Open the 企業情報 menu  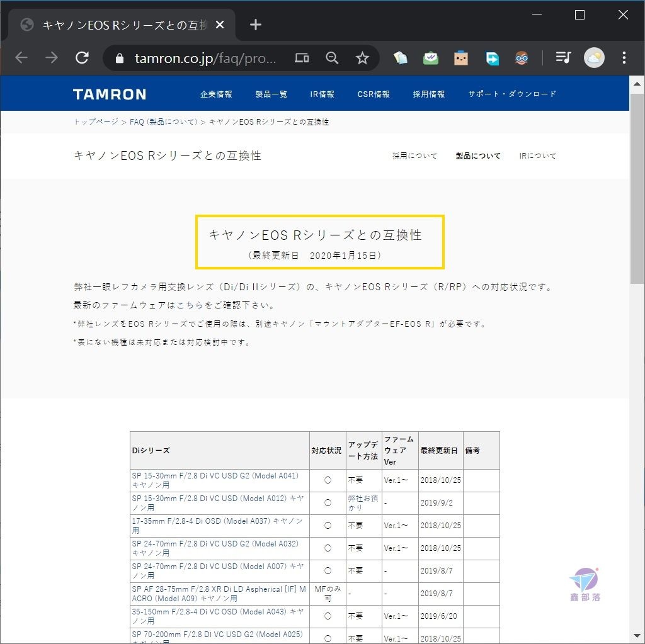tap(216, 94)
